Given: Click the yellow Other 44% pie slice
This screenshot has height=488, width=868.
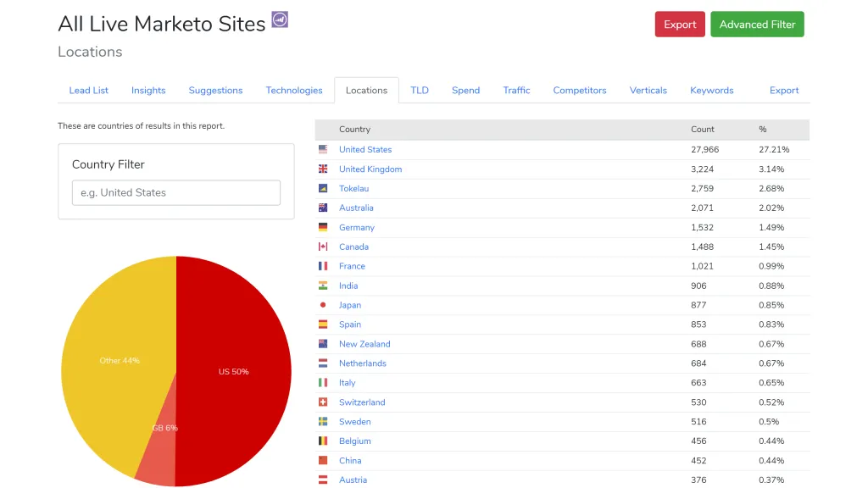Looking at the screenshot, I should [119, 360].
